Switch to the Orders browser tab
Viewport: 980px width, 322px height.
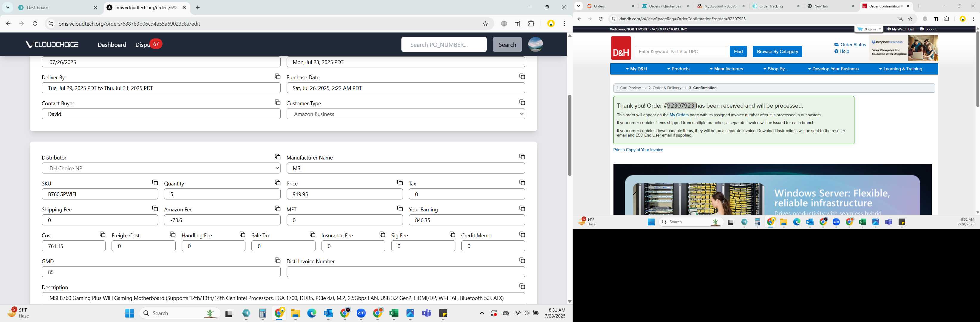tap(610, 6)
